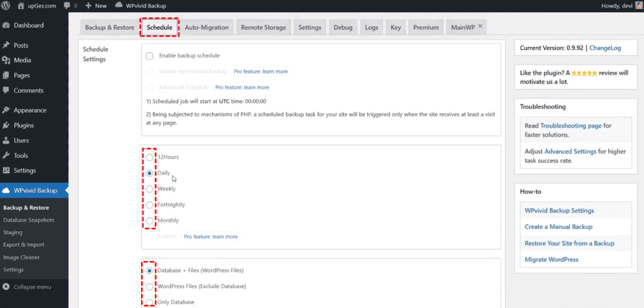Enable backup schedule checkbox
Screen dimensions: 644x308
tap(149, 56)
